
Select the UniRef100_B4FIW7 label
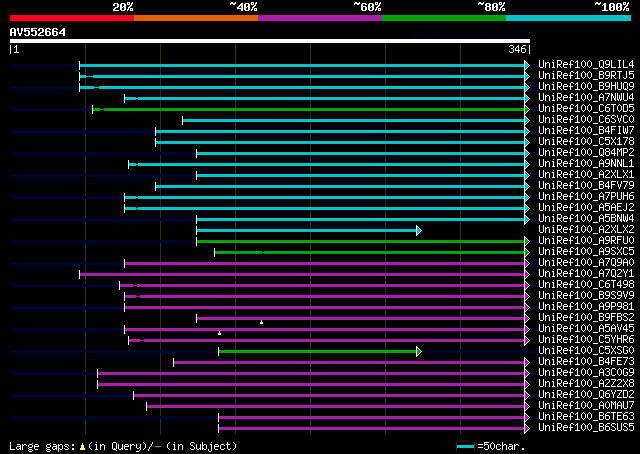586,131
